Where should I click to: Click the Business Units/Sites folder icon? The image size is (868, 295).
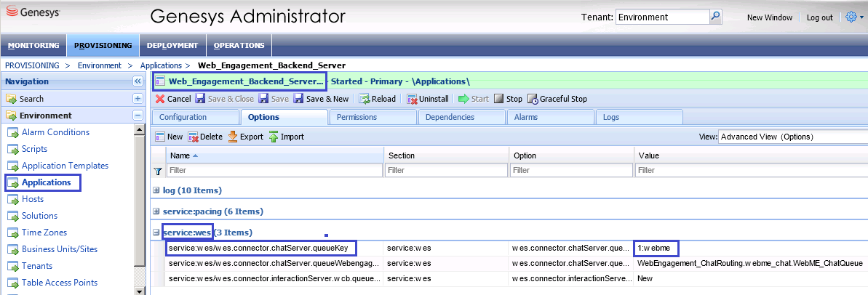(x=12, y=249)
